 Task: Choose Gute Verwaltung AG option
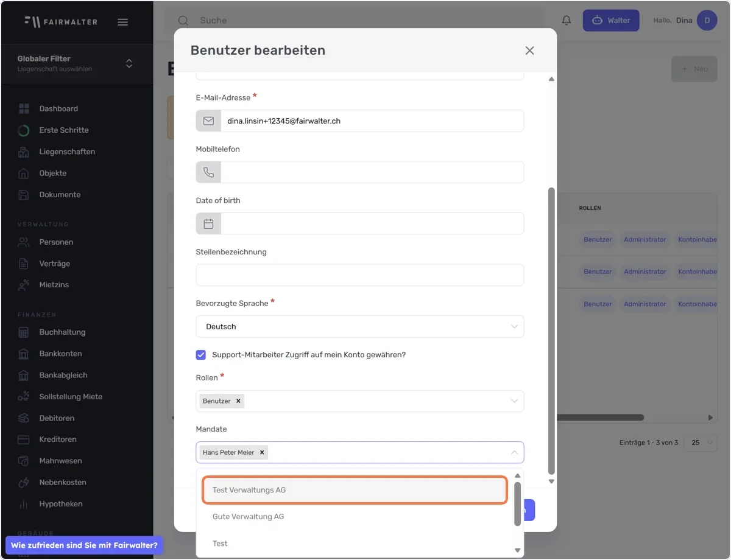pyautogui.click(x=355, y=517)
